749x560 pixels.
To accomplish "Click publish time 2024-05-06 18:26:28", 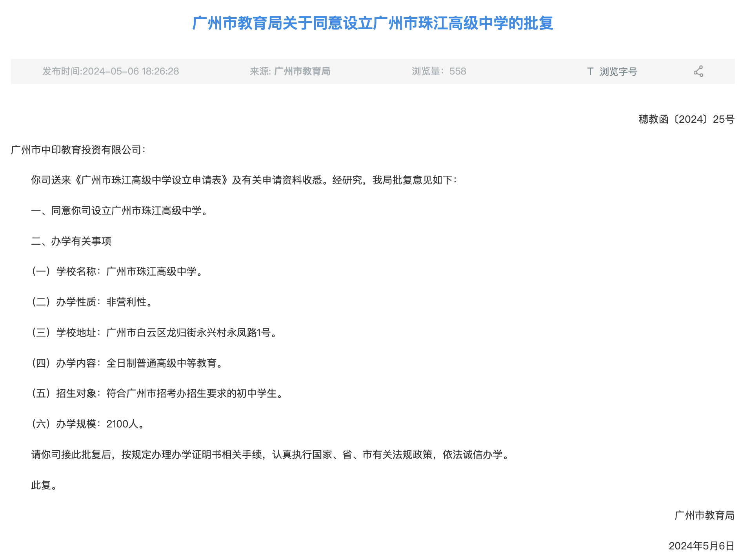I will (x=111, y=71).
